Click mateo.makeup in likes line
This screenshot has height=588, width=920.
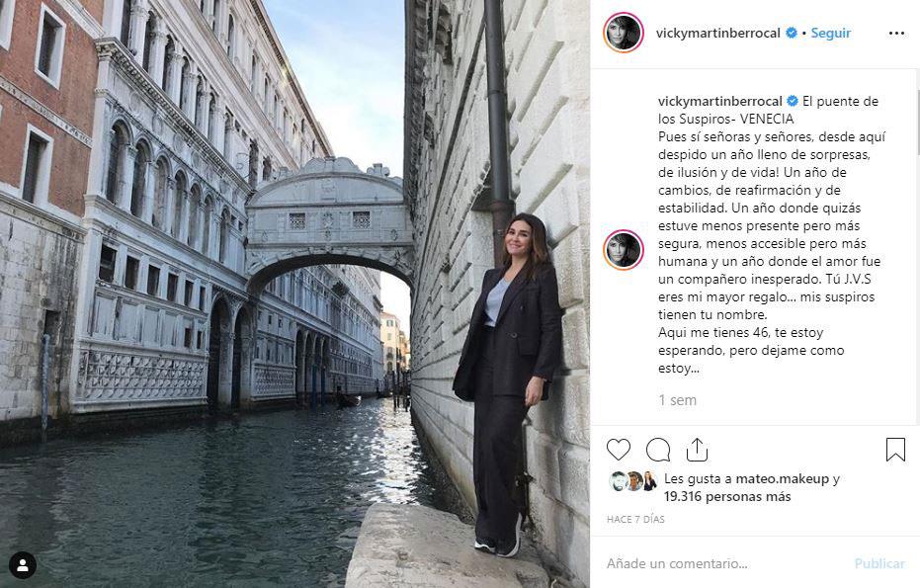pos(782,479)
